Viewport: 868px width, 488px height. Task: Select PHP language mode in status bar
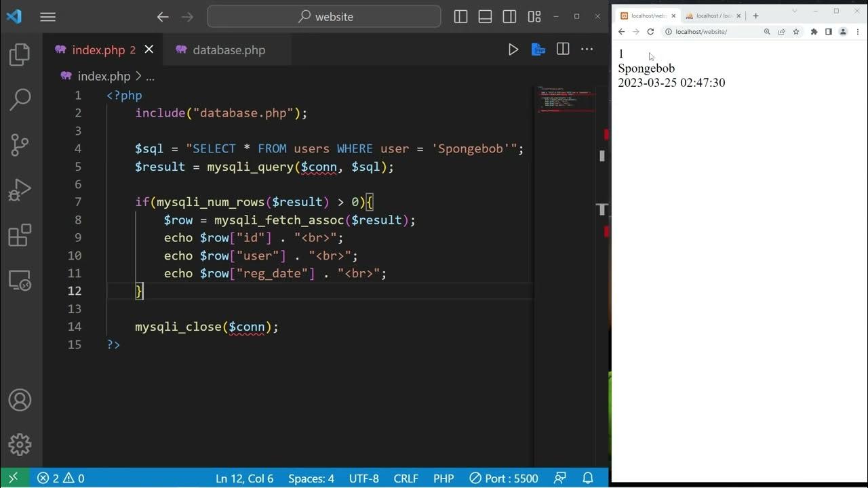(x=443, y=479)
